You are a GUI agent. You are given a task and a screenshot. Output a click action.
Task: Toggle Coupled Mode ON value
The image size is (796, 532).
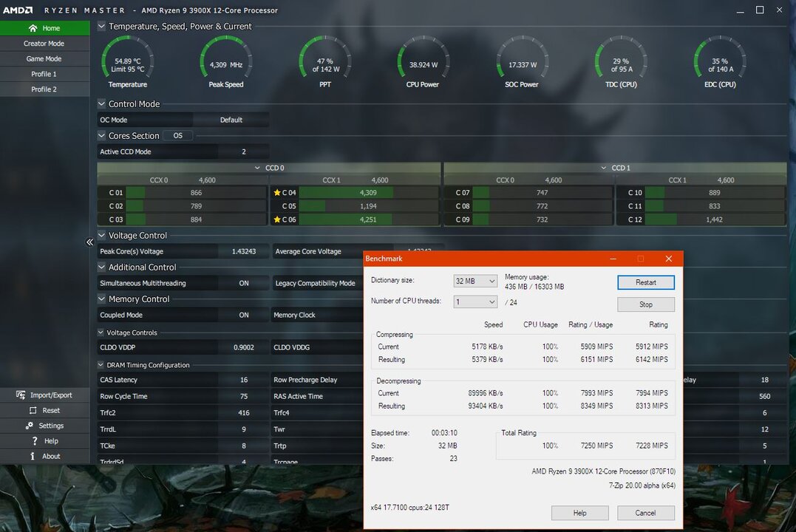tap(244, 315)
